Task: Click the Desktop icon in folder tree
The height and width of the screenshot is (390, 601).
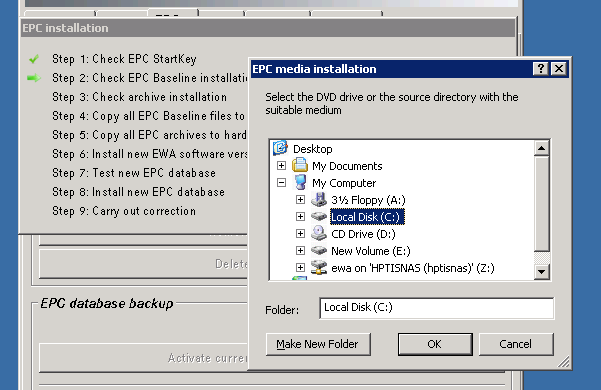Action: click(x=280, y=148)
